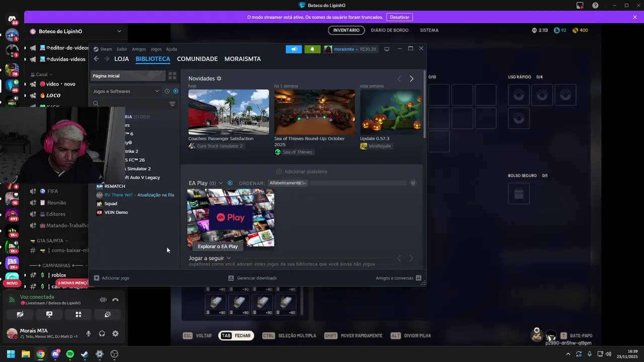This screenshot has width=644, height=362.
Task: Open the Update 0.57.3 news thumbnail
Action: (391, 112)
